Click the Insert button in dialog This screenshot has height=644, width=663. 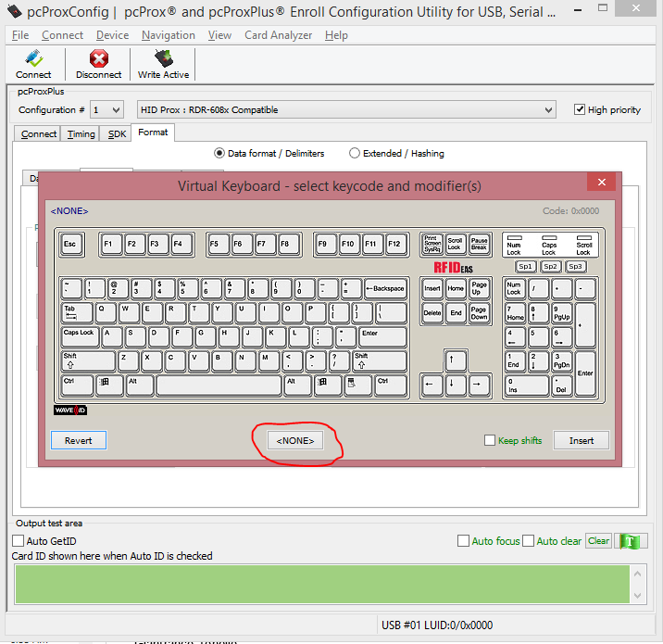click(581, 440)
